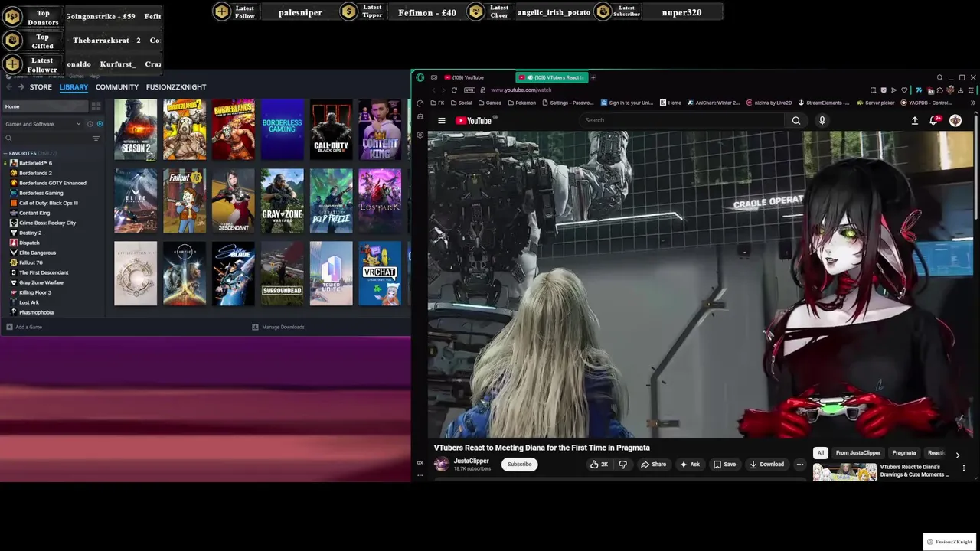
Task: Select Crime Boss: Rockay City entry
Action: tap(43, 223)
